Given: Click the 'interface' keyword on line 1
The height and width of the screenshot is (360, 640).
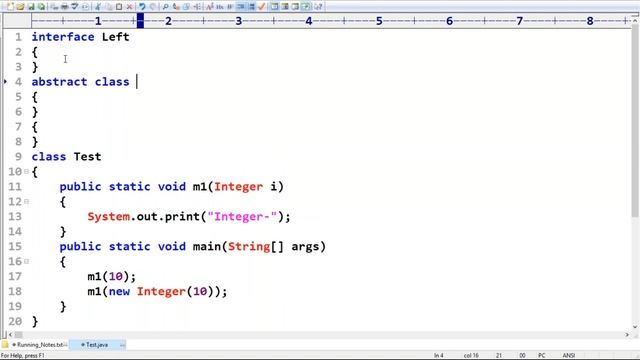Looking at the screenshot, I should pos(63,37).
